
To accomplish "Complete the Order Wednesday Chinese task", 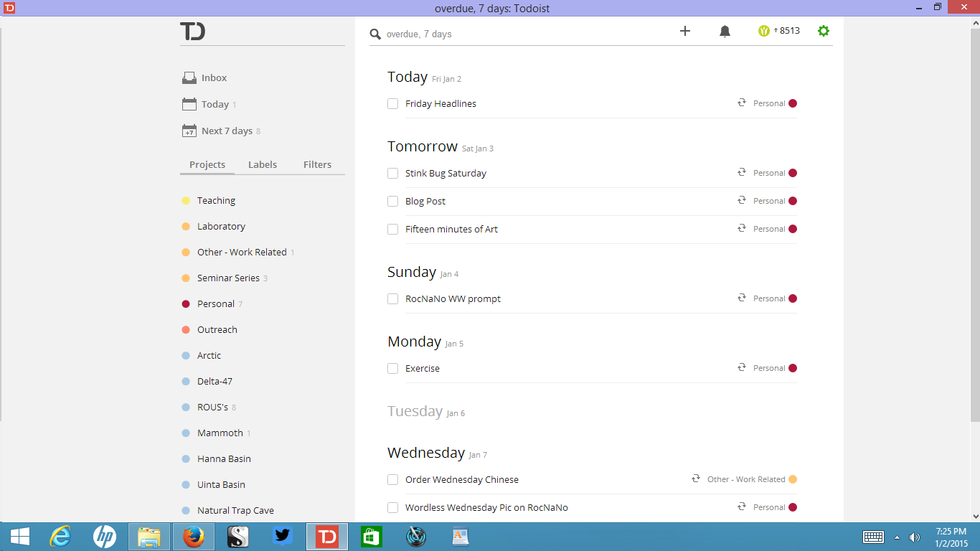I will click(x=392, y=480).
